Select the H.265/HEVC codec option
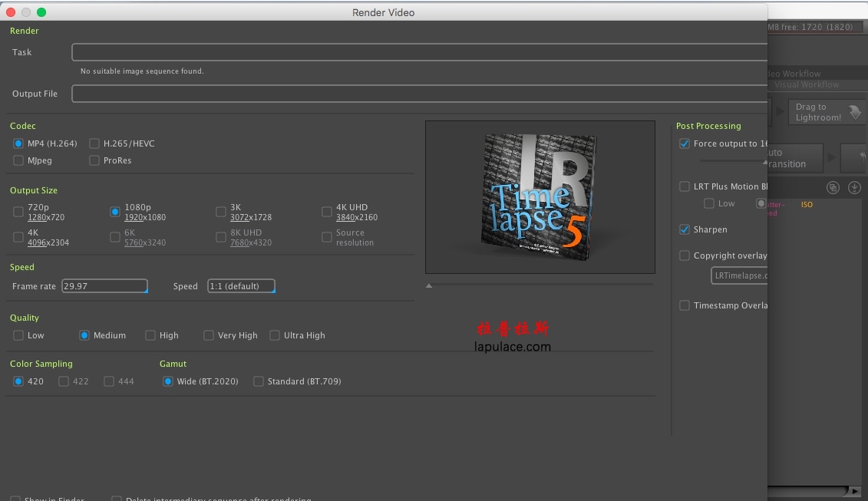 coord(94,144)
